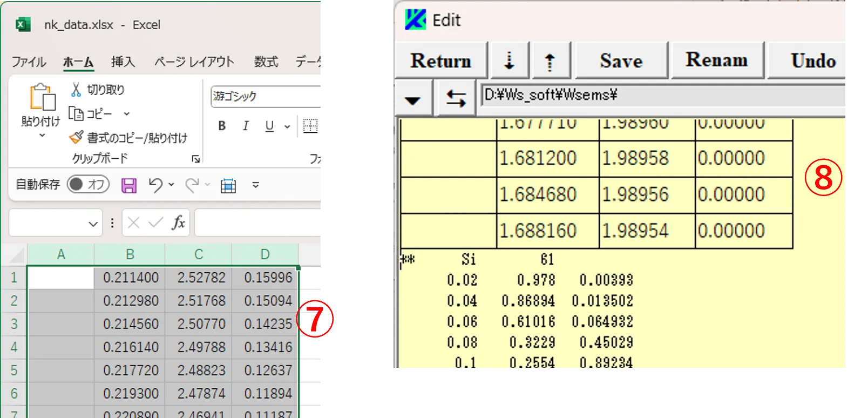Select column C header in Excel
The width and height of the screenshot is (868, 418).
199,254
